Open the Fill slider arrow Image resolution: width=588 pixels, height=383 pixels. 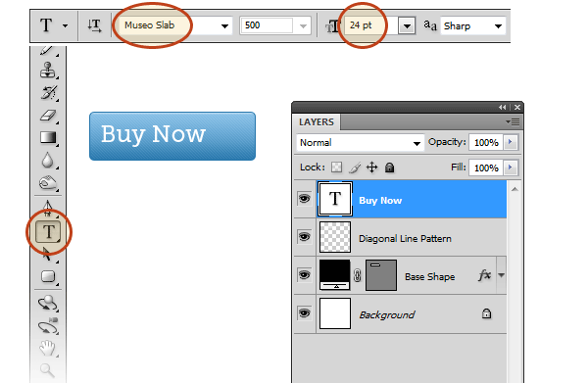point(511,168)
